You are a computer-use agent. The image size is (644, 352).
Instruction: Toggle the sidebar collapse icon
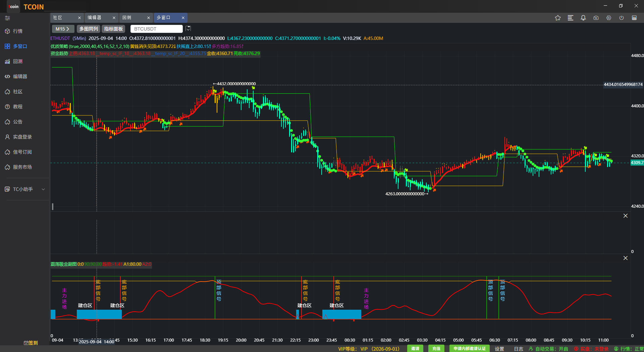coord(7,18)
